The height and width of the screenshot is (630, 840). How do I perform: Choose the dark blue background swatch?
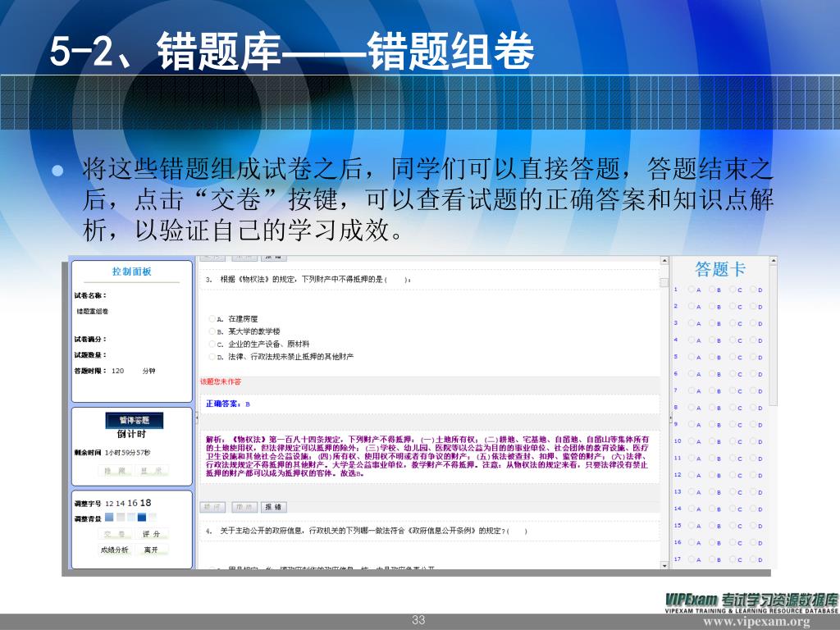142,517
